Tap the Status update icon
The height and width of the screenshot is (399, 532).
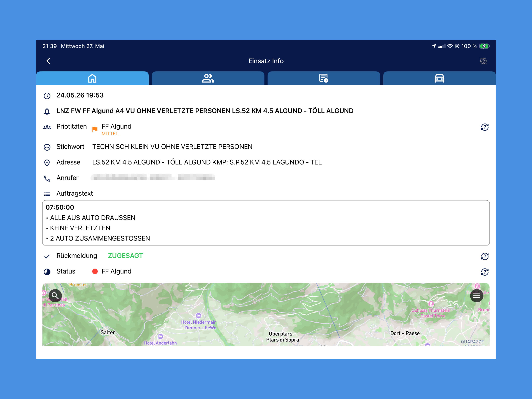[485, 272]
